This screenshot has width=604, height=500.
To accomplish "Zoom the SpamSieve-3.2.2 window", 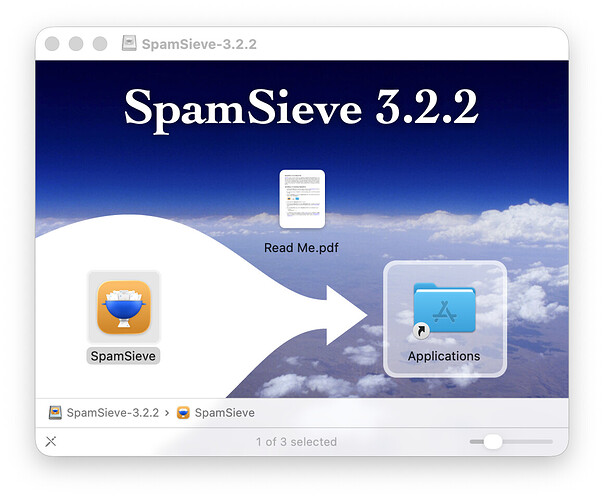I will click(x=100, y=44).
